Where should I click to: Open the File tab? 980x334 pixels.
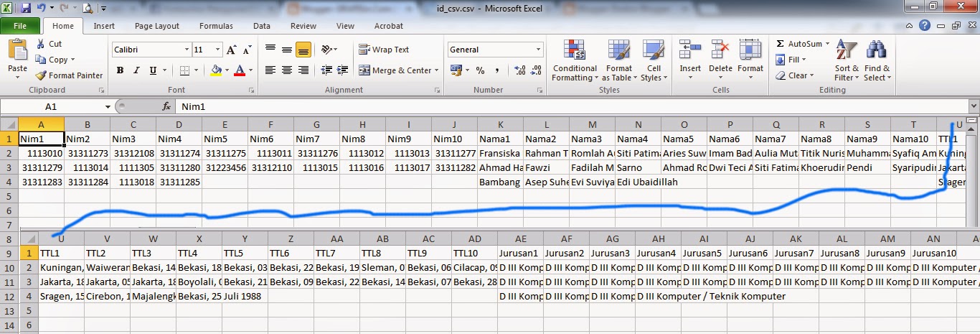click(x=19, y=26)
